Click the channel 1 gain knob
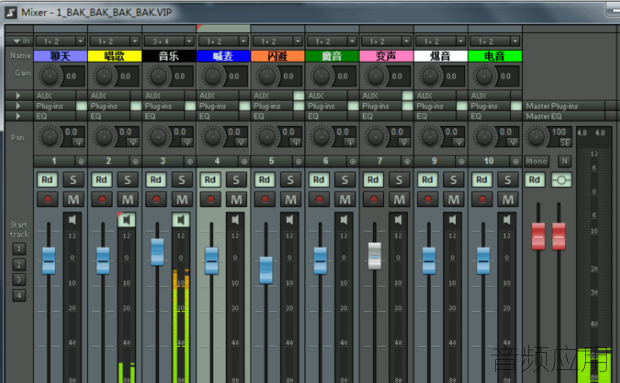This screenshot has height=383, width=620. point(50,76)
